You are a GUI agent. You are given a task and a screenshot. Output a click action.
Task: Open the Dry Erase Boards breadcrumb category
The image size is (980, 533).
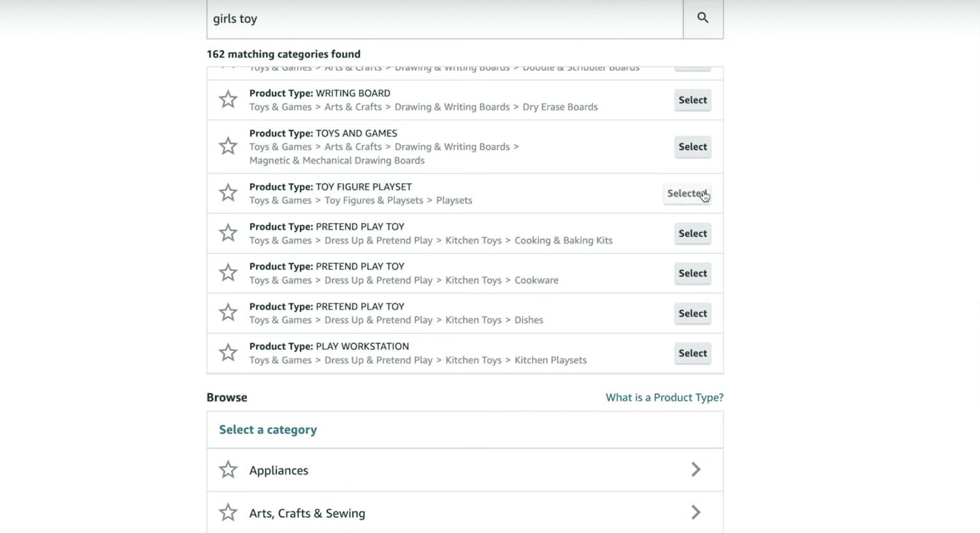point(560,107)
